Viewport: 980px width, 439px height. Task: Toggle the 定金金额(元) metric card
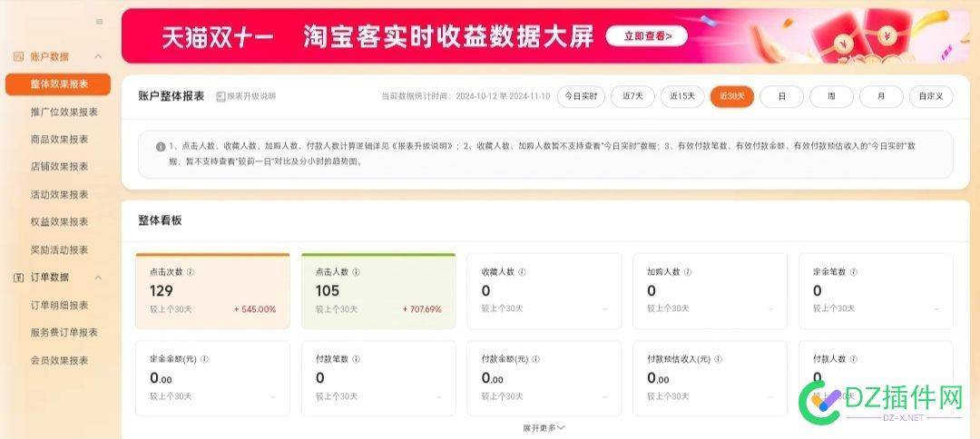(x=212, y=378)
